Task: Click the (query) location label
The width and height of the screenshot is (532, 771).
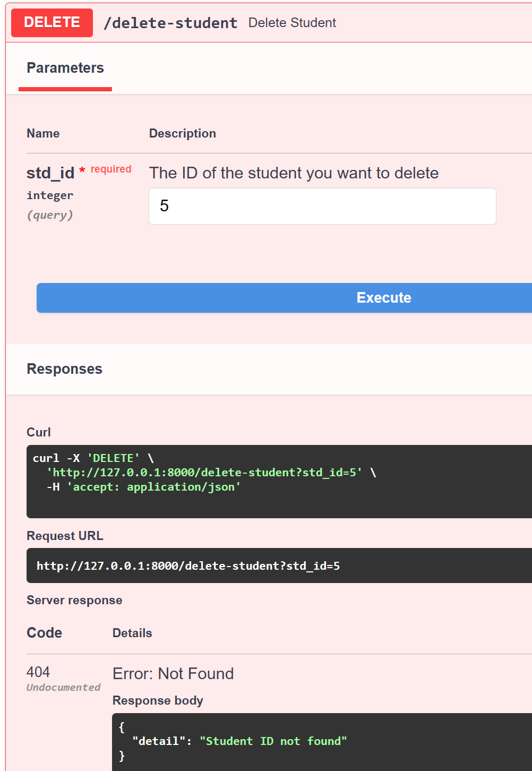Action: [x=50, y=215]
